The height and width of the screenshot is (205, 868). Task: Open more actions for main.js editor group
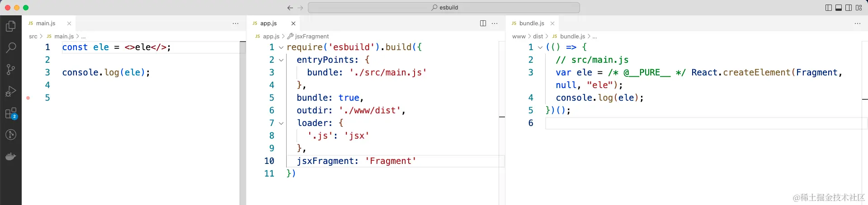click(236, 23)
